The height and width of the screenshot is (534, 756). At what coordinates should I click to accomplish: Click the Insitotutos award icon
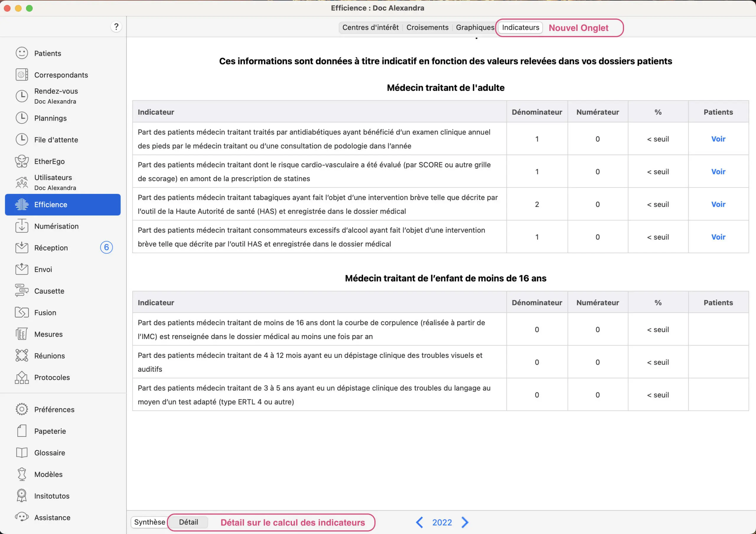point(22,496)
